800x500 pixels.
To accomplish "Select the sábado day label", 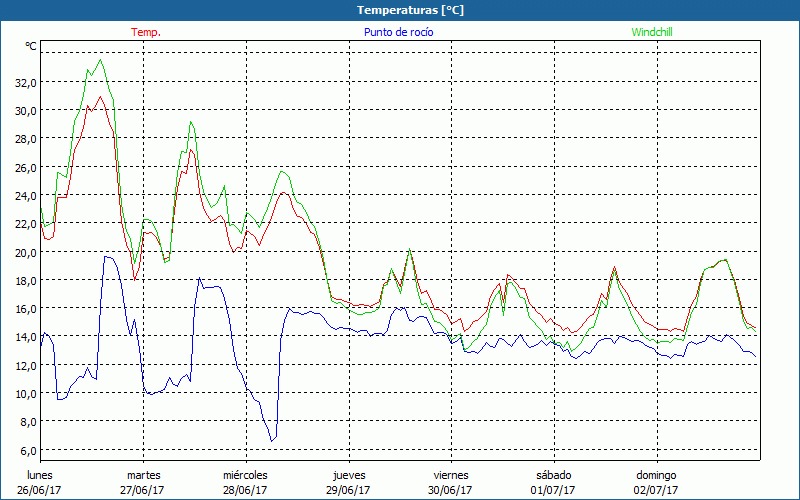I will 554,475.
